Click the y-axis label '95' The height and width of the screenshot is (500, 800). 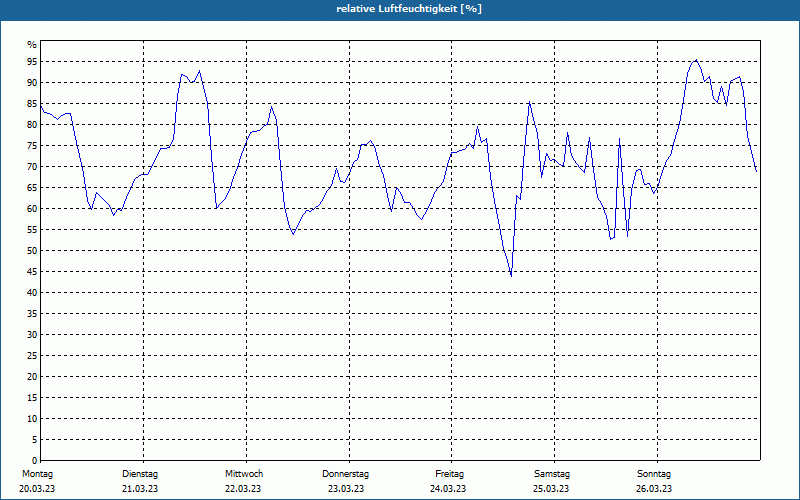pos(32,62)
